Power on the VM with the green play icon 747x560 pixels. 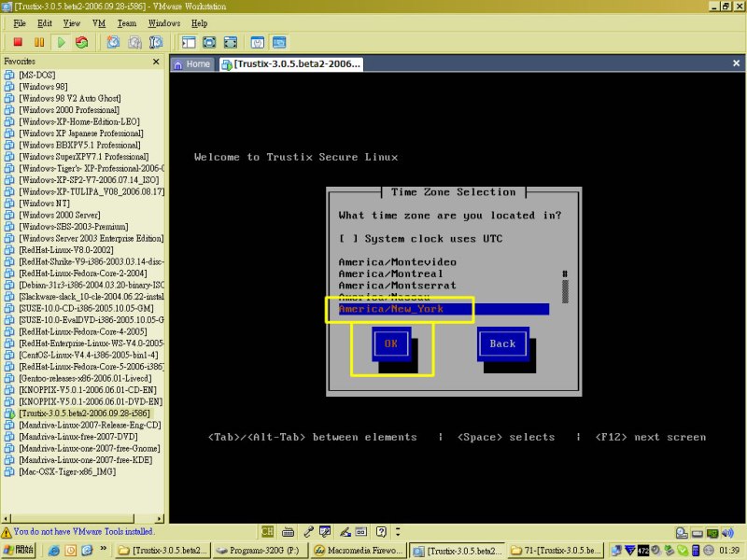click(x=61, y=42)
